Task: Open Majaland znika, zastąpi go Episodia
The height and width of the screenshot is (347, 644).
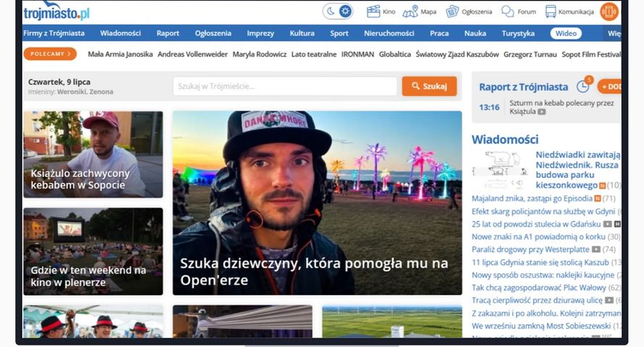Action: [x=532, y=199]
